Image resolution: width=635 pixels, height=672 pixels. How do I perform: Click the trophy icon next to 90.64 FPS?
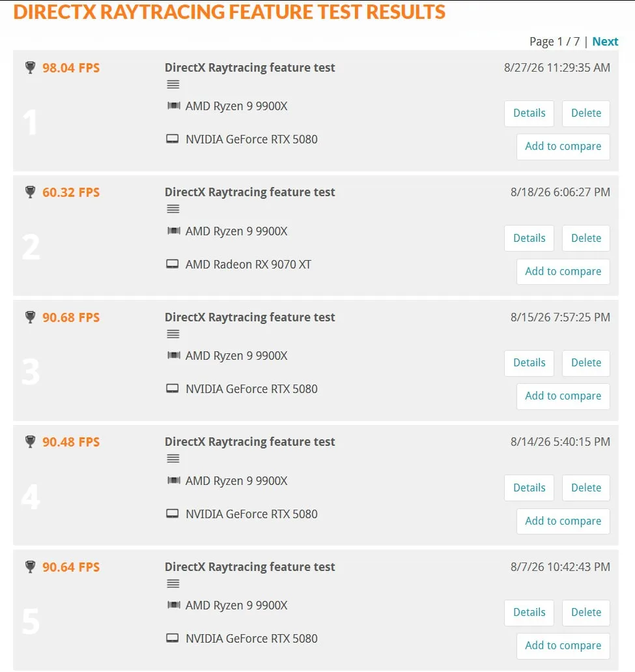[x=31, y=566]
